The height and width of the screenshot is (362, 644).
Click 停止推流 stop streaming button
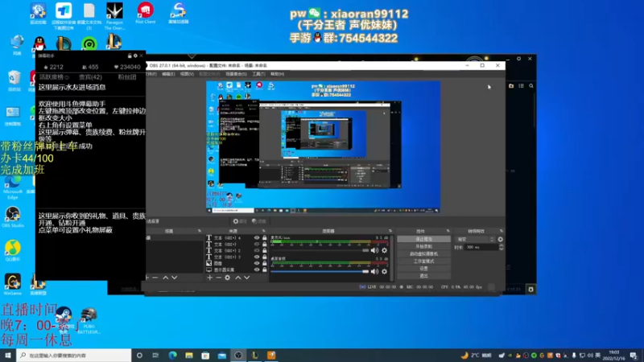[424, 239]
